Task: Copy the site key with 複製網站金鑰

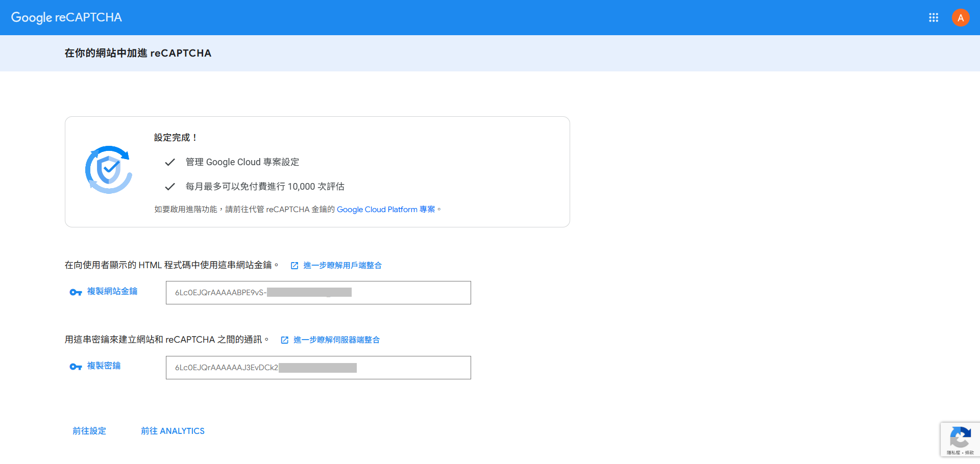Action: 112,291
